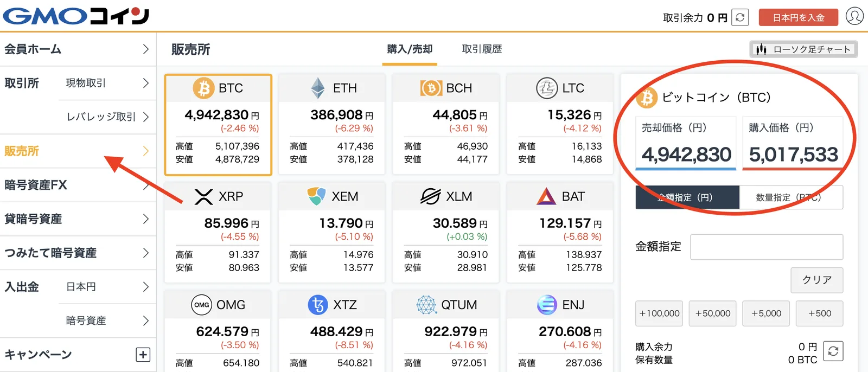Click QTUM price 922.979
868x372 pixels.
[451, 332]
